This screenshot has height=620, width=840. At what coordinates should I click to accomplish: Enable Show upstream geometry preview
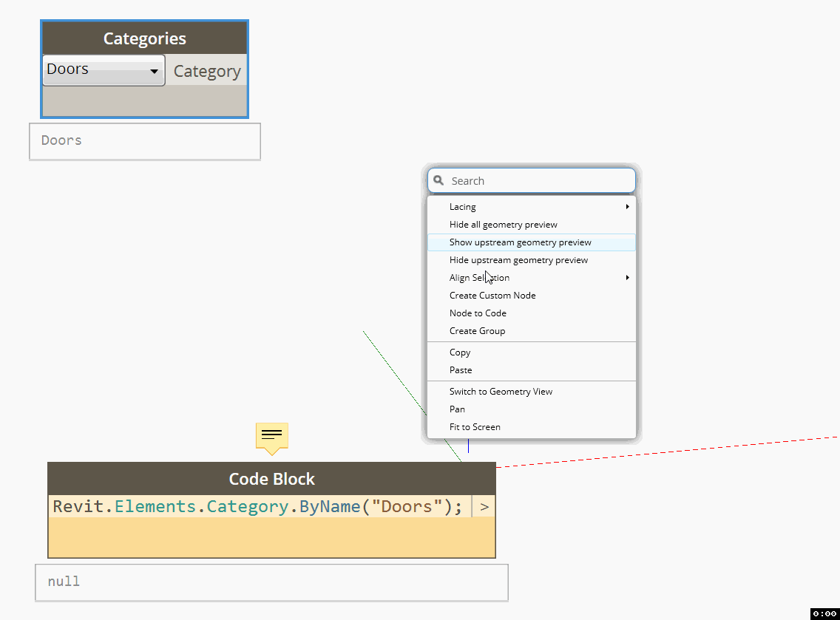pos(520,242)
